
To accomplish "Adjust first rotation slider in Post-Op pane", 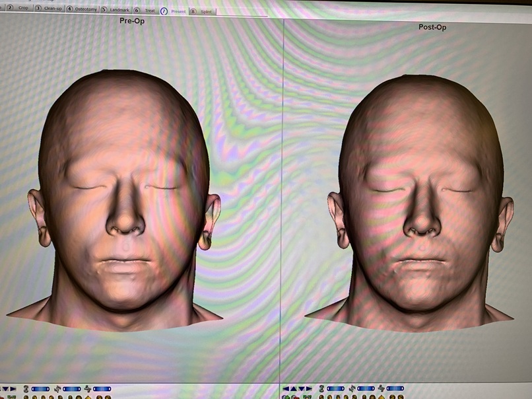I will point(335,388).
